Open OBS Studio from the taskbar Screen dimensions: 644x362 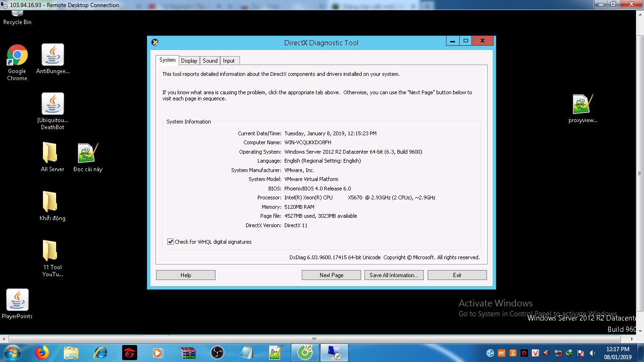(x=217, y=353)
